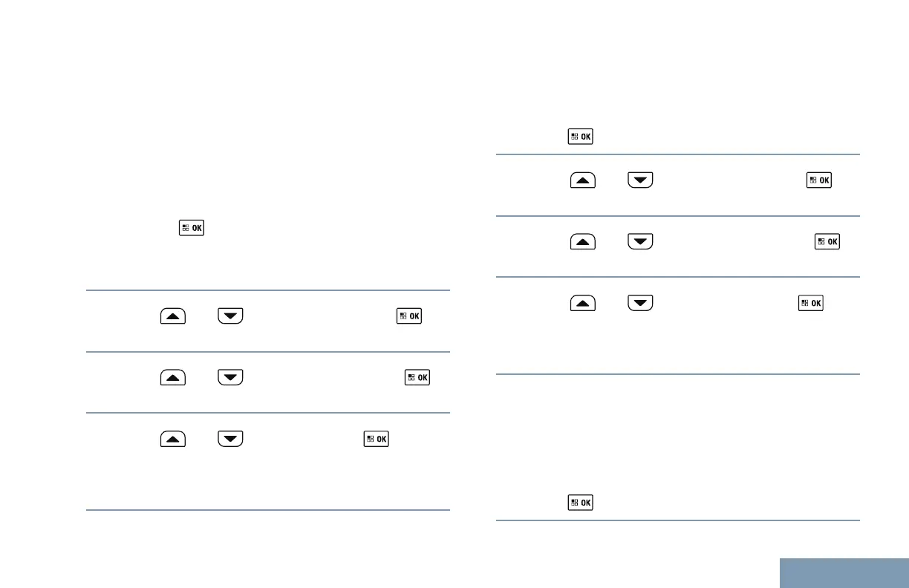Click OK icon ending left column's first step
Screen dimensions: 909x588
[409, 316]
